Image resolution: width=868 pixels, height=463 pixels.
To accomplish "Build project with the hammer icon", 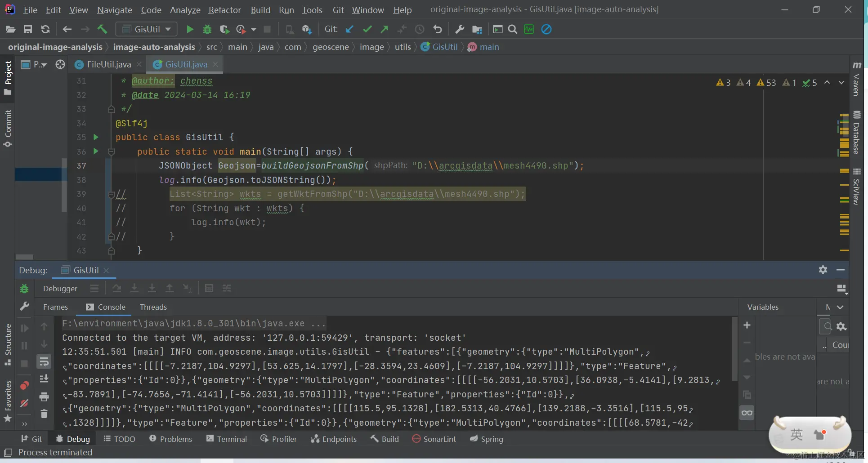I will 103,29.
